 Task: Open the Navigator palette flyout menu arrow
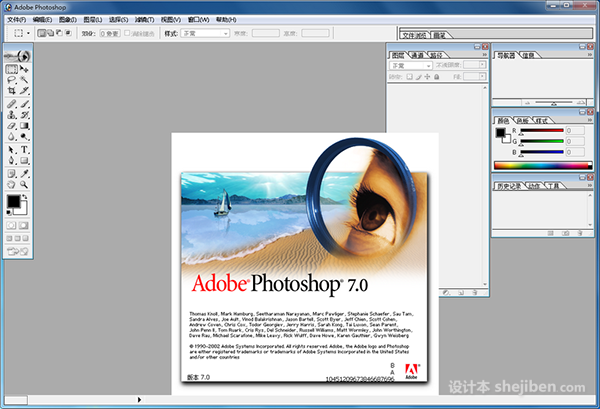pyautogui.click(x=590, y=55)
